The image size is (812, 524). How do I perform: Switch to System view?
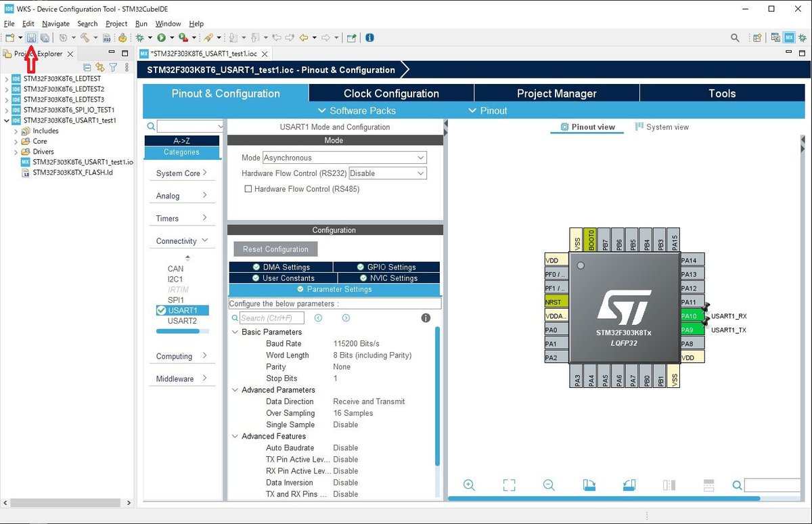[662, 127]
